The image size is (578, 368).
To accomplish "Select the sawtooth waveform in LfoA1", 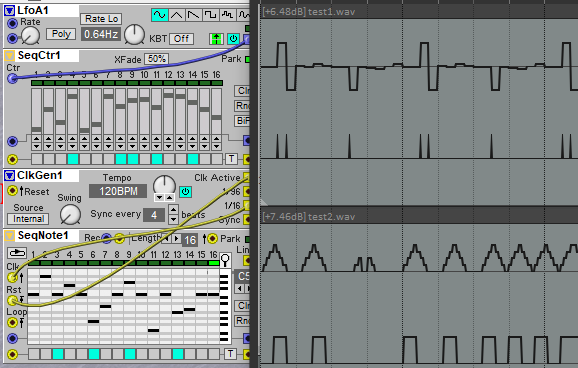I will [x=194, y=15].
